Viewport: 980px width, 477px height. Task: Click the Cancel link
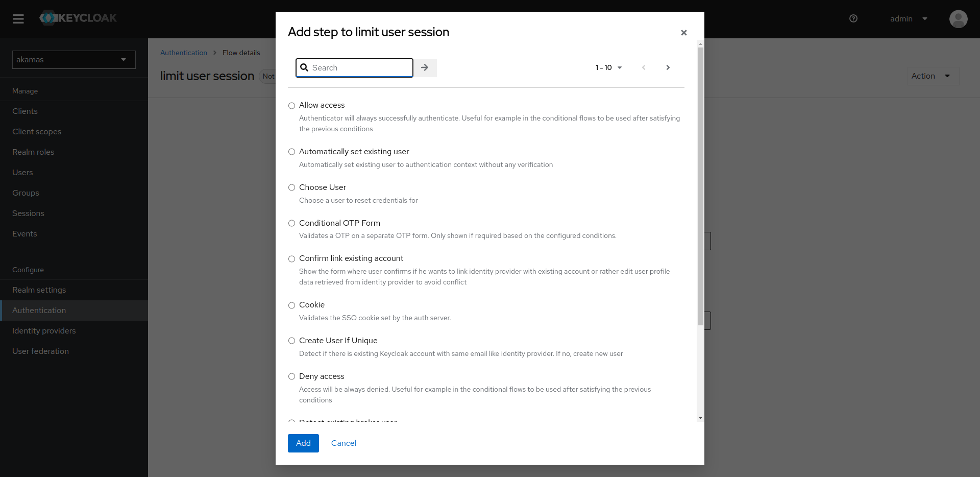point(344,443)
